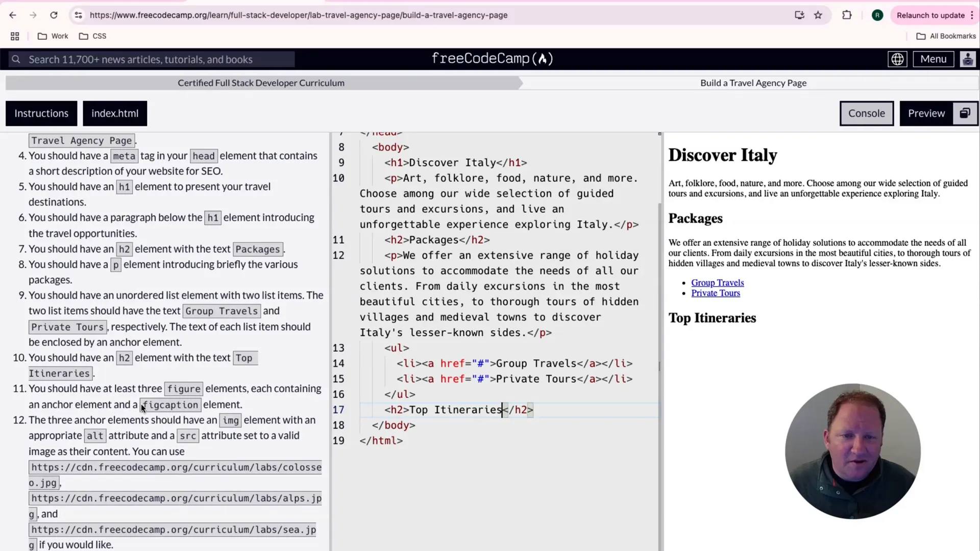The height and width of the screenshot is (551, 980).
Task: Open Build a Travel Agency Page breadcrumb
Action: click(x=753, y=83)
